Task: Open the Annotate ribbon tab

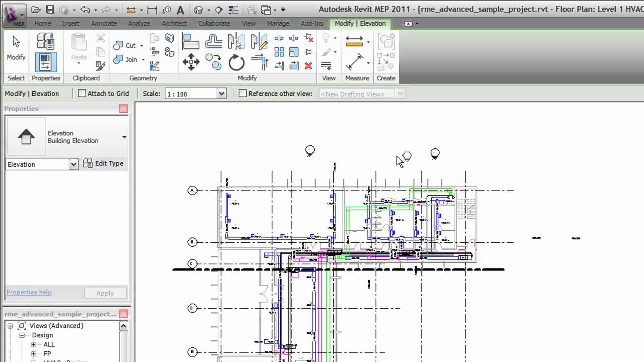Action: point(103,23)
